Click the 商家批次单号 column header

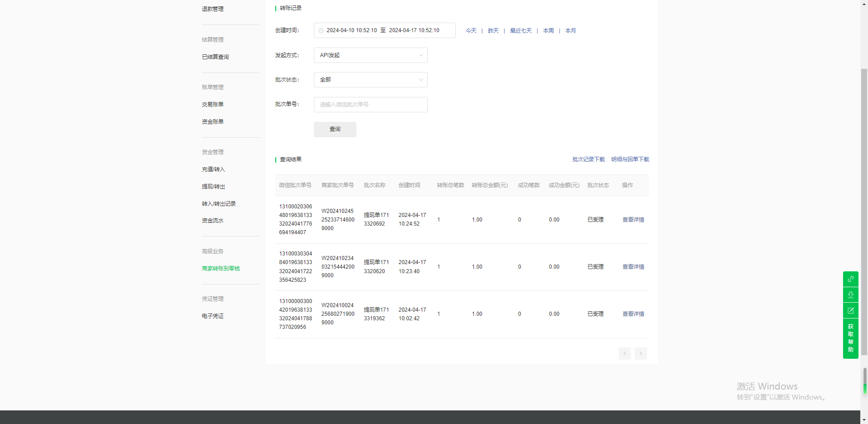338,185
